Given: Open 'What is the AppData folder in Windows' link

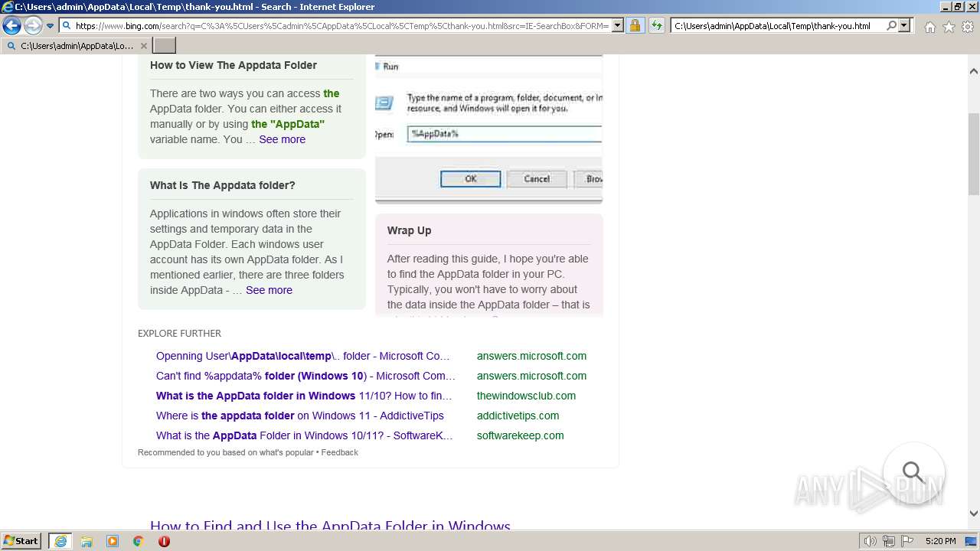Looking at the screenshot, I should click(304, 396).
